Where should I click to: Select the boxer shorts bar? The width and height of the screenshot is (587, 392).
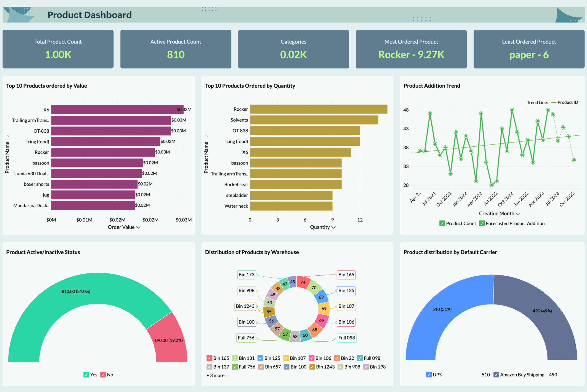point(94,184)
